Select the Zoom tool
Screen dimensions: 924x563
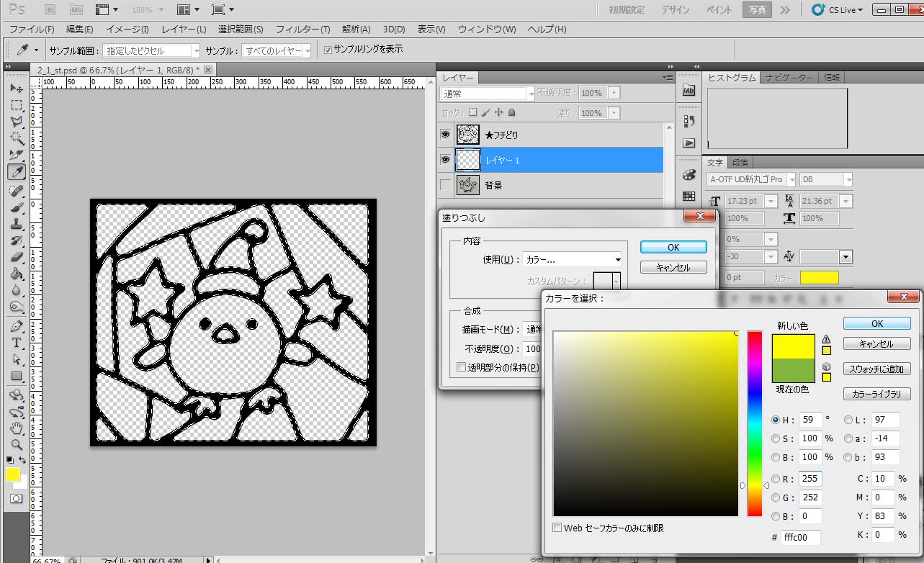click(x=16, y=445)
